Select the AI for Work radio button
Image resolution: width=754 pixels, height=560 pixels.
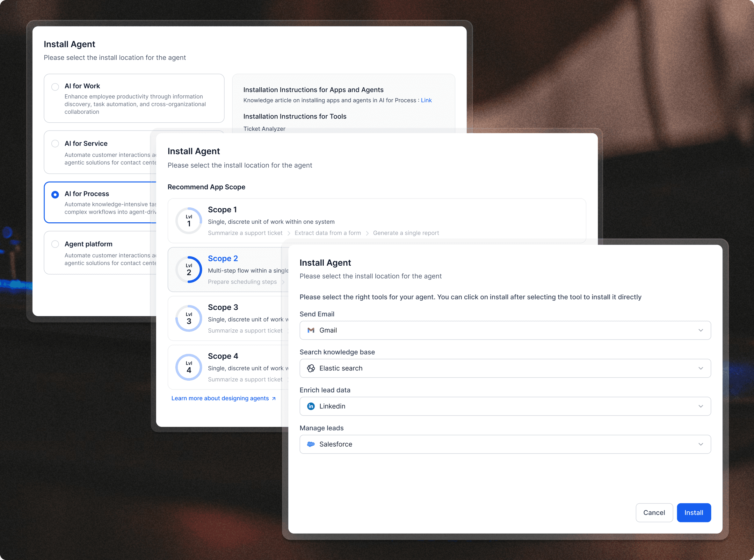click(55, 86)
